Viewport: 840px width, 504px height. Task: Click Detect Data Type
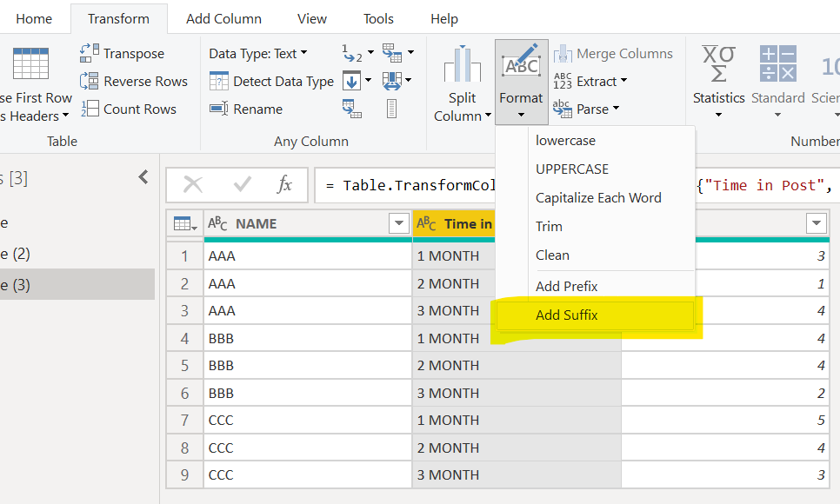click(271, 81)
